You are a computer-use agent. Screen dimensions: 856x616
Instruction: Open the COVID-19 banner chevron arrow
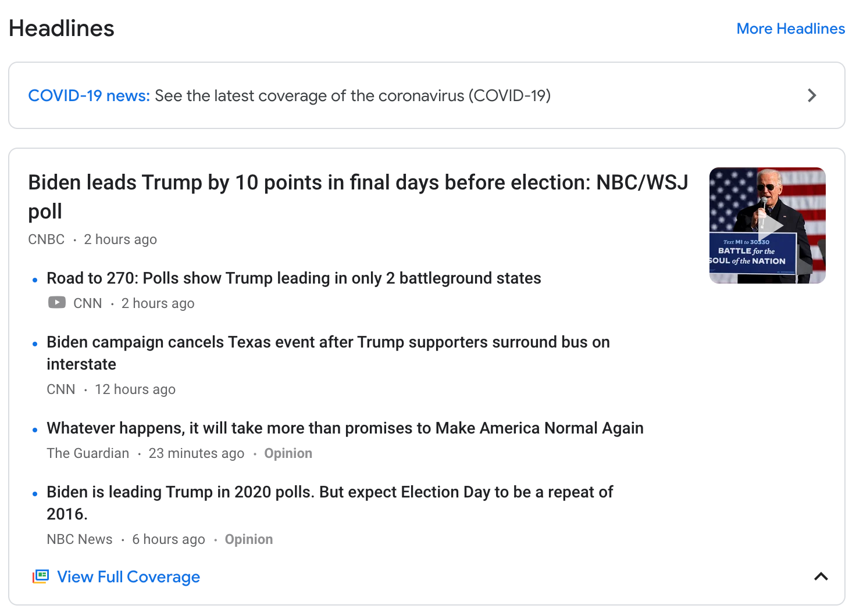click(x=812, y=95)
